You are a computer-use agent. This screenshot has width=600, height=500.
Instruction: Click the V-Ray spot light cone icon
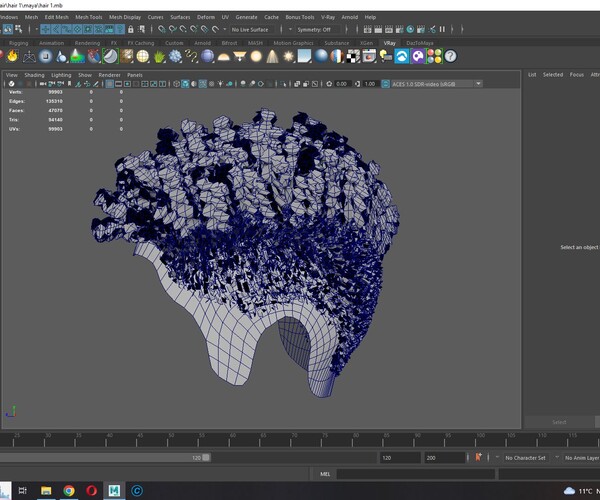(272, 56)
